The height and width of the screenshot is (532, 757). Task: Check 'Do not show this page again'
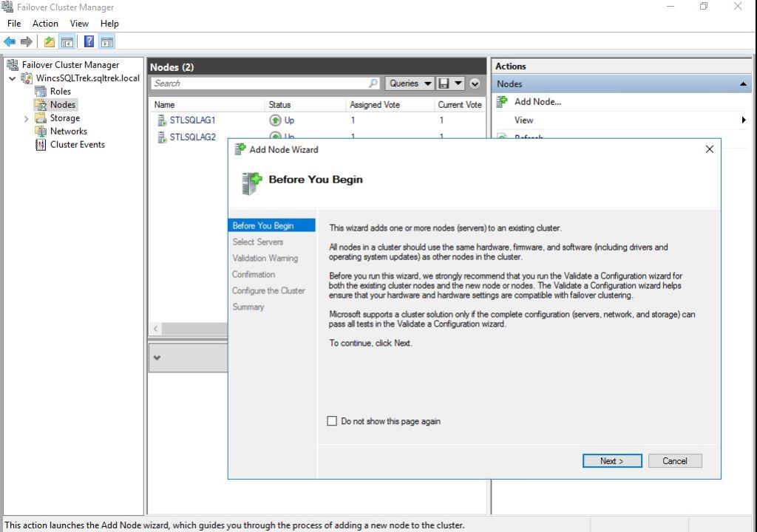[332, 421]
